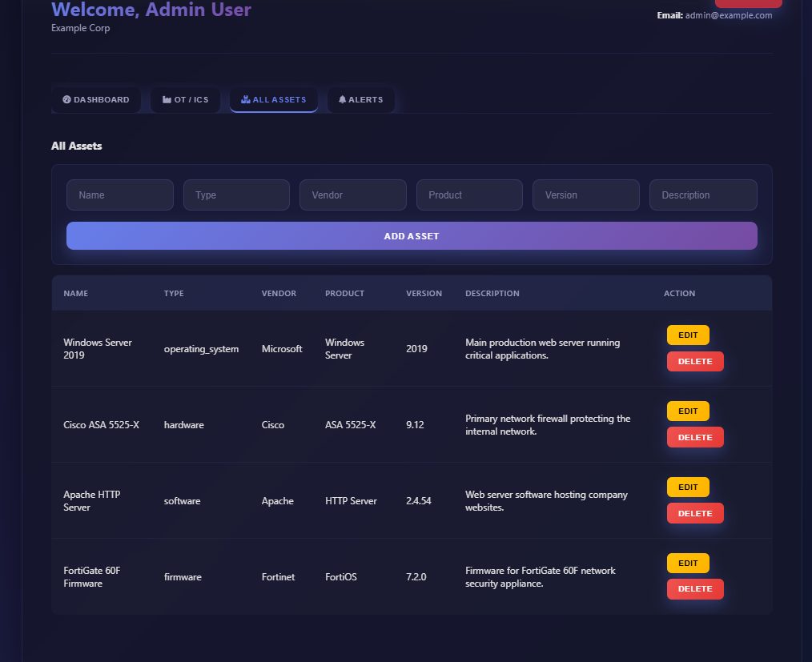Click the VENDOR column header
The width and height of the screenshot is (812, 662).
[279, 294]
